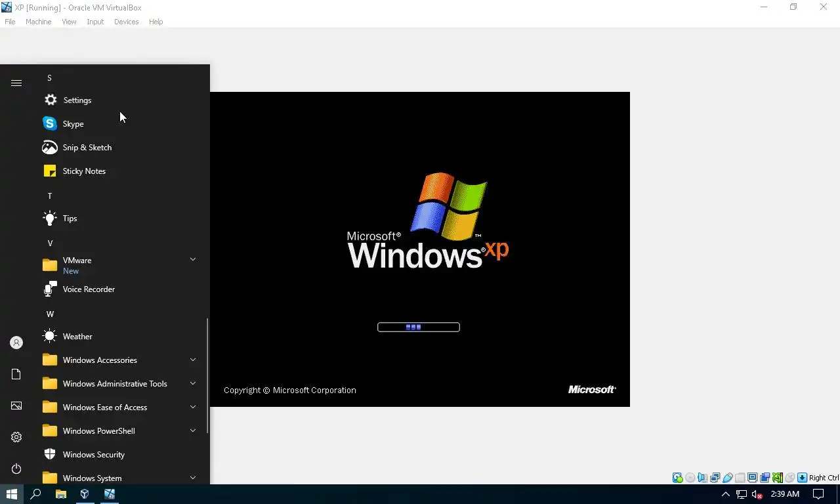Open Pictures from Start sidebar
The width and height of the screenshot is (840, 504).
coord(16,406)
